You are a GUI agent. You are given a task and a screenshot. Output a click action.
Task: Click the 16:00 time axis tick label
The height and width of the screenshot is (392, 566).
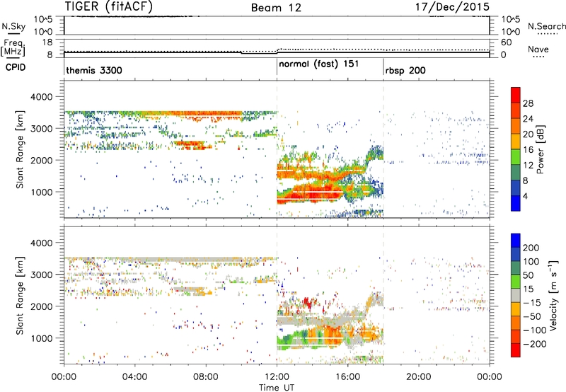[347, 377]
